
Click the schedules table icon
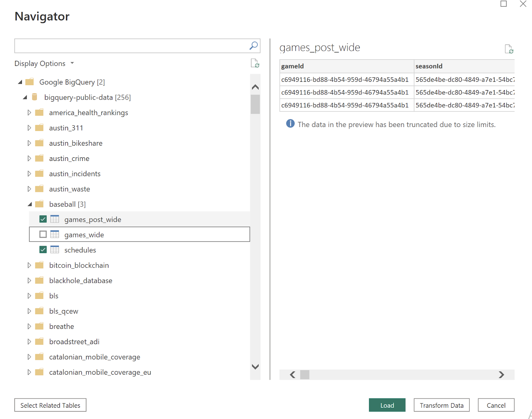55,250
